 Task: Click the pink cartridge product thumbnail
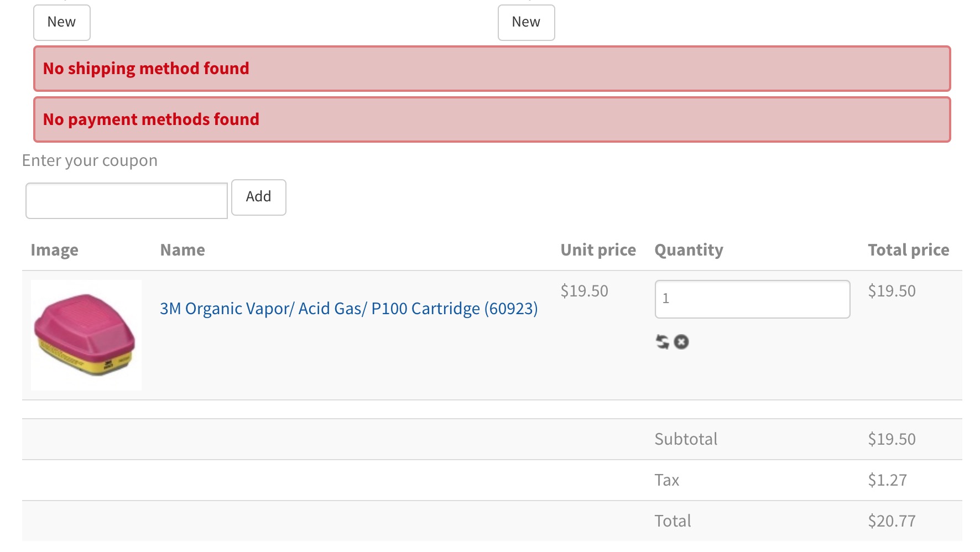[x=86, y=335]
